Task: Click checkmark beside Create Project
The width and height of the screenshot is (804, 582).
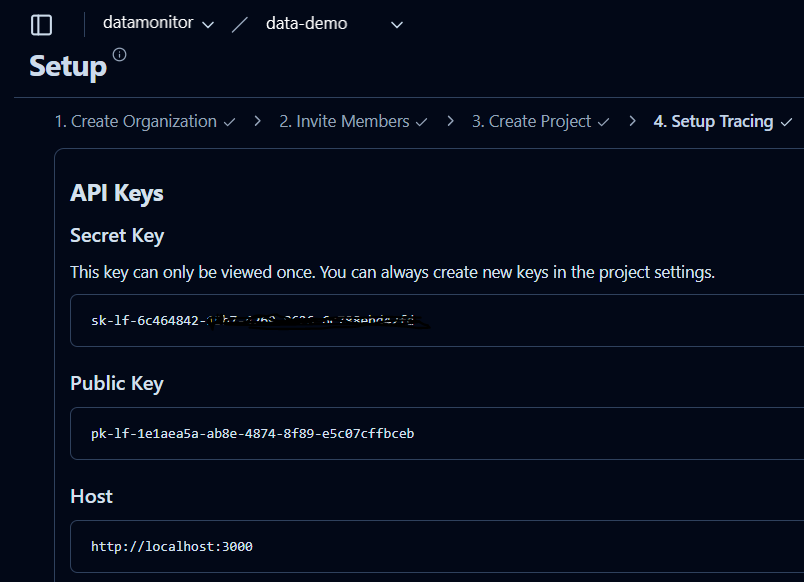Action: pyautogui.click(x=604, y=122)
